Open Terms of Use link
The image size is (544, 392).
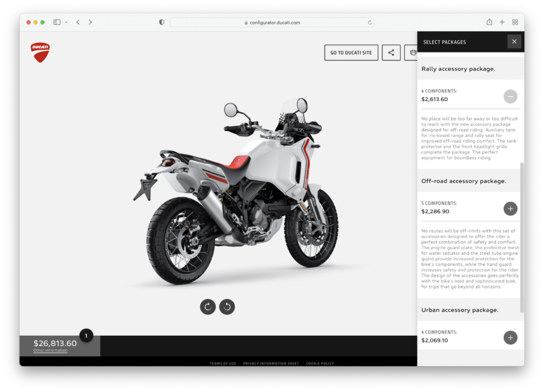click(223, 363)
